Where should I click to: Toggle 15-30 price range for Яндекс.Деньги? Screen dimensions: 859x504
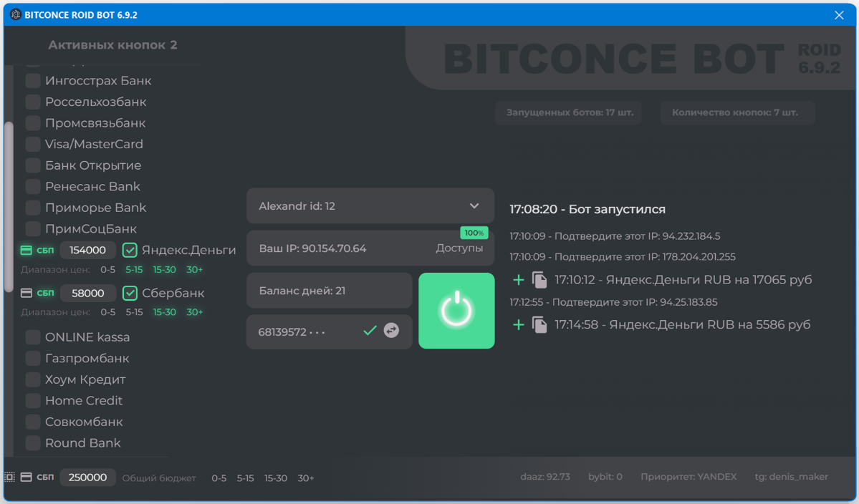[164, 270]
